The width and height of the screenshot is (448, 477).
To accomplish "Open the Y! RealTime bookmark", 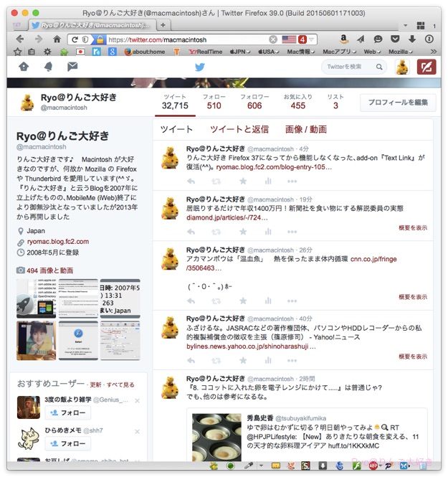I will 206,52.
